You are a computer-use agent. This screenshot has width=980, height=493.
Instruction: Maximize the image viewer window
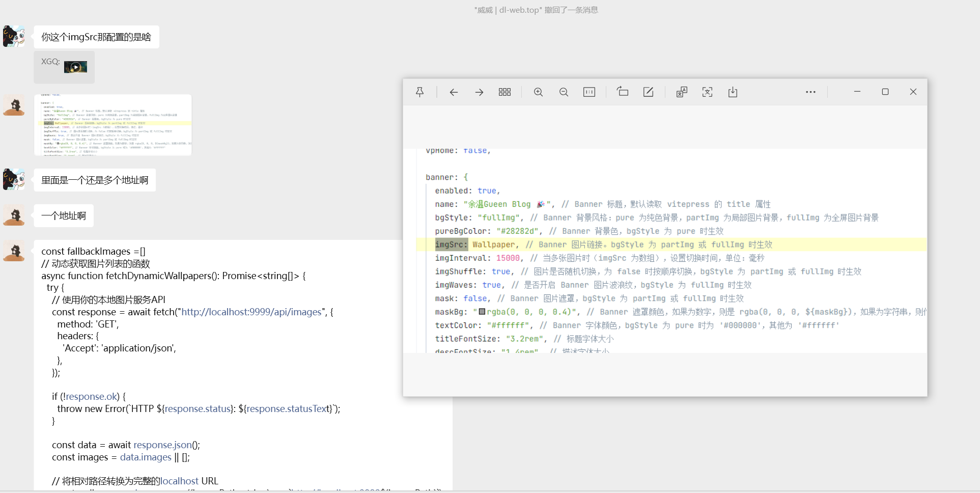pyautogui.click(x=885, y=92)
